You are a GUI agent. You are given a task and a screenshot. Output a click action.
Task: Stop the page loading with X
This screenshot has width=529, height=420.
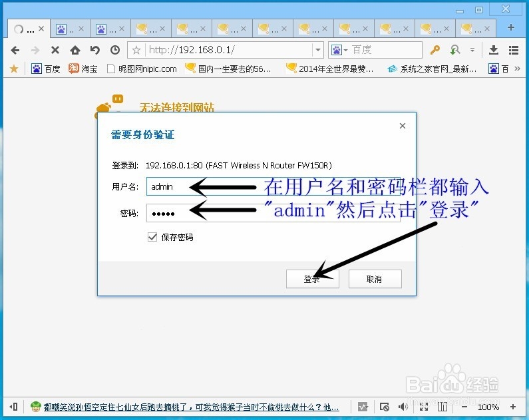coord(55,51)
